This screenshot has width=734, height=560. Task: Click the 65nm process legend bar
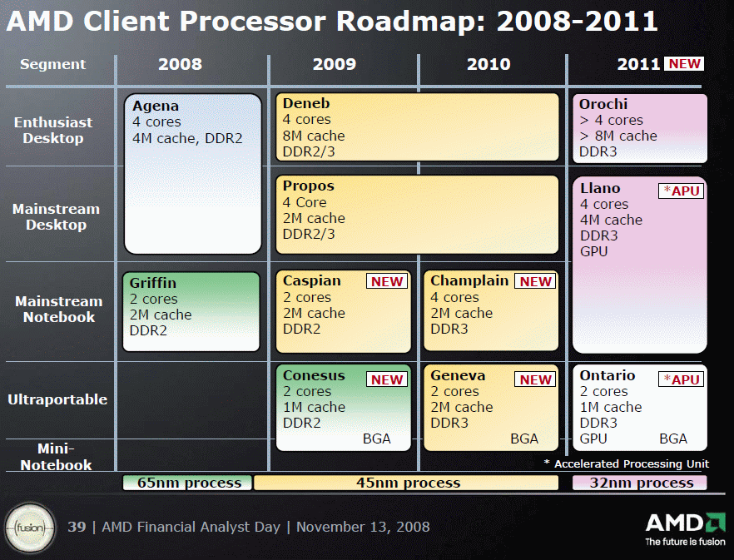coord(187,483)
